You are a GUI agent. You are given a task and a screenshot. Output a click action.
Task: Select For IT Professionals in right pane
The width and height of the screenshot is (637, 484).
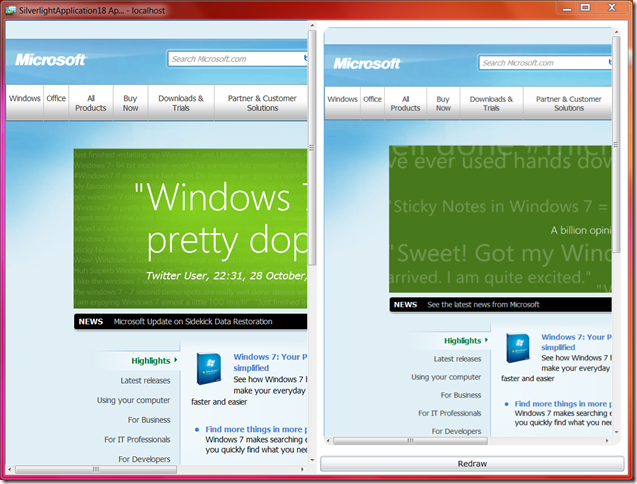pos(450,413)
